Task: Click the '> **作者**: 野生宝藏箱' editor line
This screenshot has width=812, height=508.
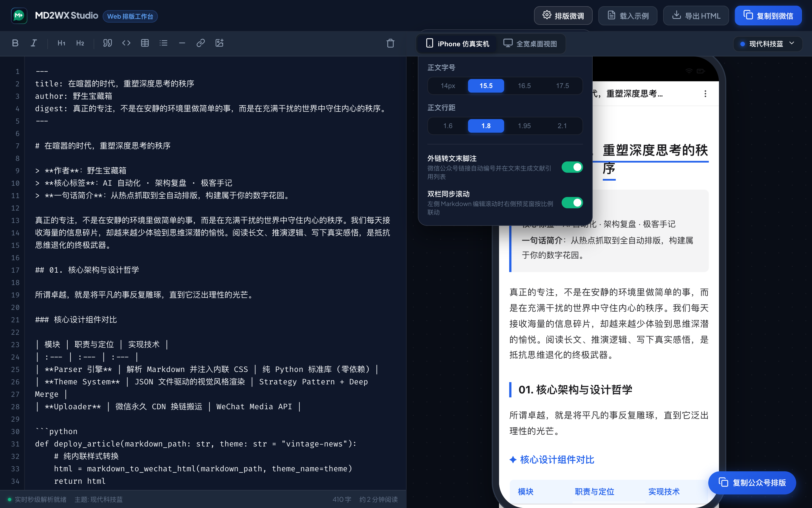Action: coord(81,171)
